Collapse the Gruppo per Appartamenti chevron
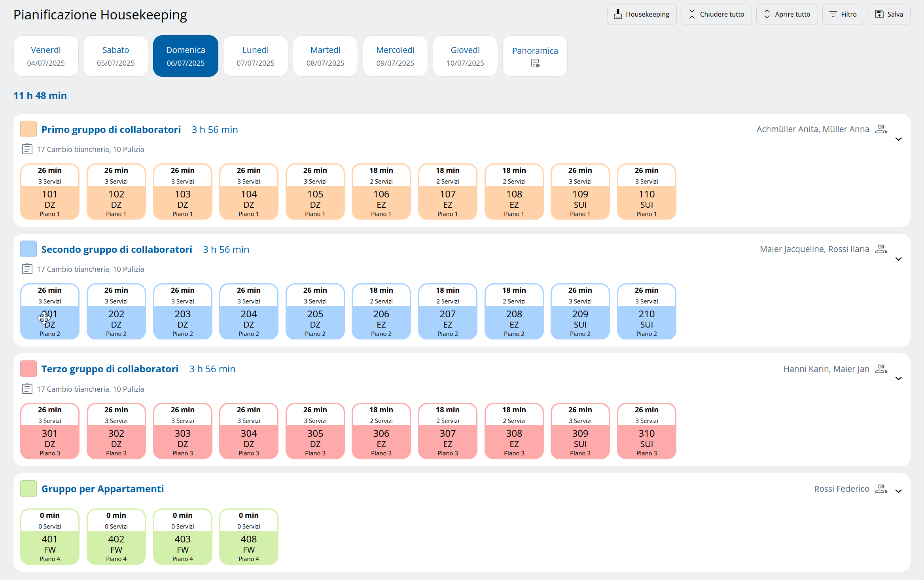The width and height of the screenshot is (924, 580). coord(898,491)
